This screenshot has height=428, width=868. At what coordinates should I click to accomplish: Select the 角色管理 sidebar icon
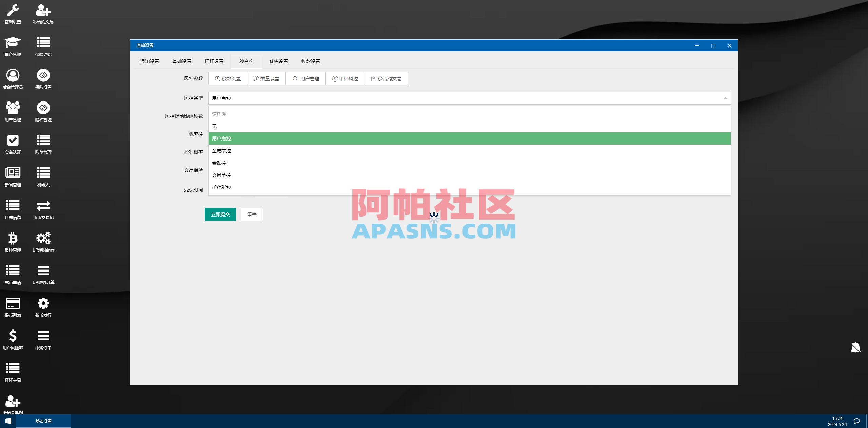[x=13, y=46]
